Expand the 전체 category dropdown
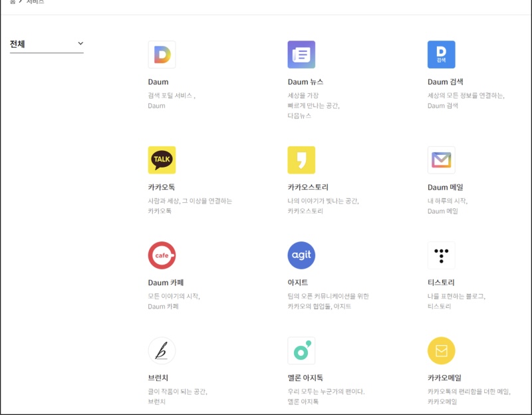The image size is (532, 415). (47, 44)
